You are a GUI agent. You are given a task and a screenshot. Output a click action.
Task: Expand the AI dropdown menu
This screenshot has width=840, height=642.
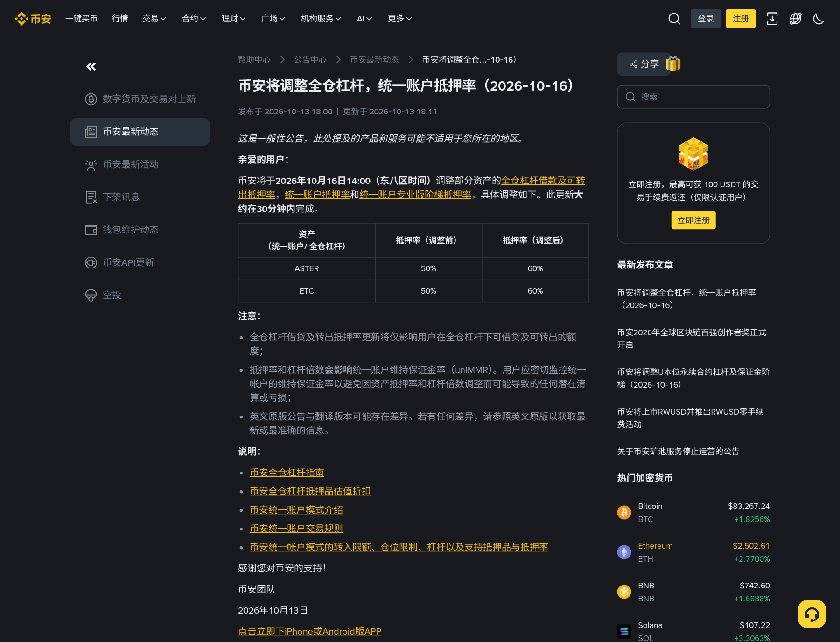click(x=364, y=19)
